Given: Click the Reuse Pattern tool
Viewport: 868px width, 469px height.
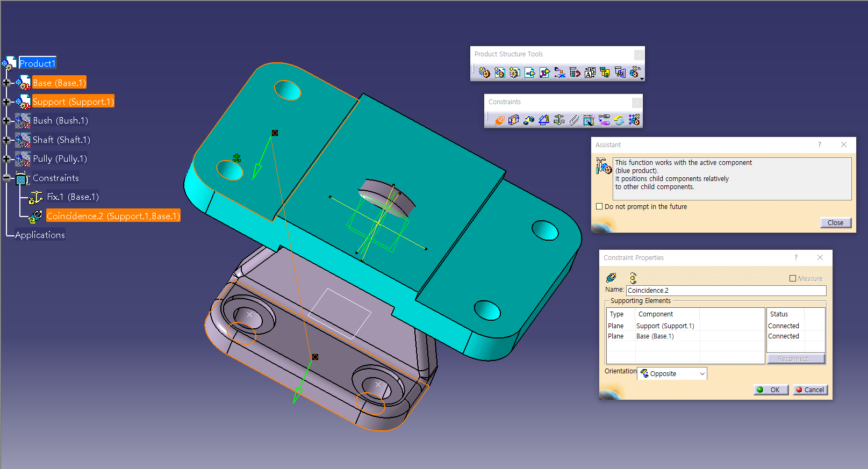Looking at the screenshot, I should (x=634, y=120).
